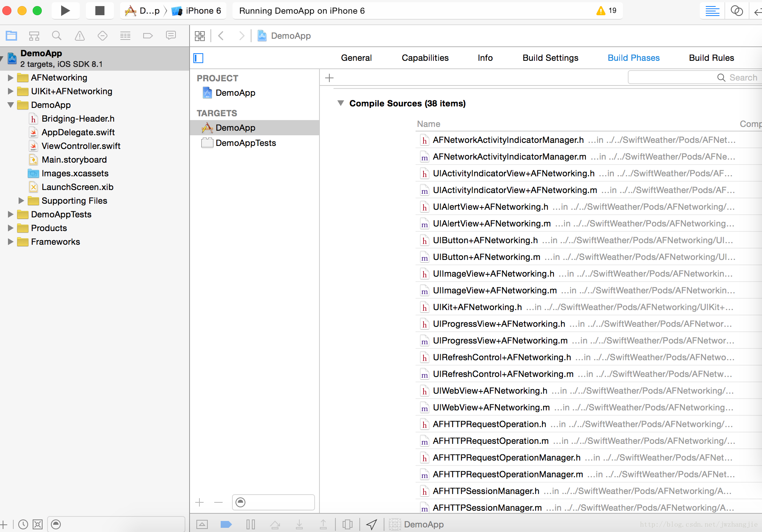Open Bridging-Header.h file
This screenshot has width=762, height=532.
tap(78, 119)
